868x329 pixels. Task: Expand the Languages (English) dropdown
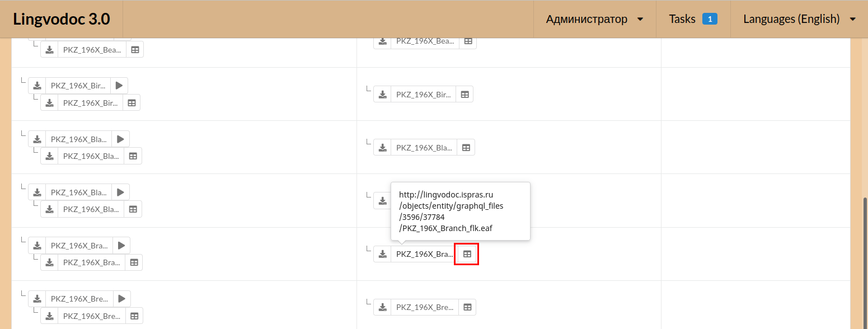coord(791,18)
